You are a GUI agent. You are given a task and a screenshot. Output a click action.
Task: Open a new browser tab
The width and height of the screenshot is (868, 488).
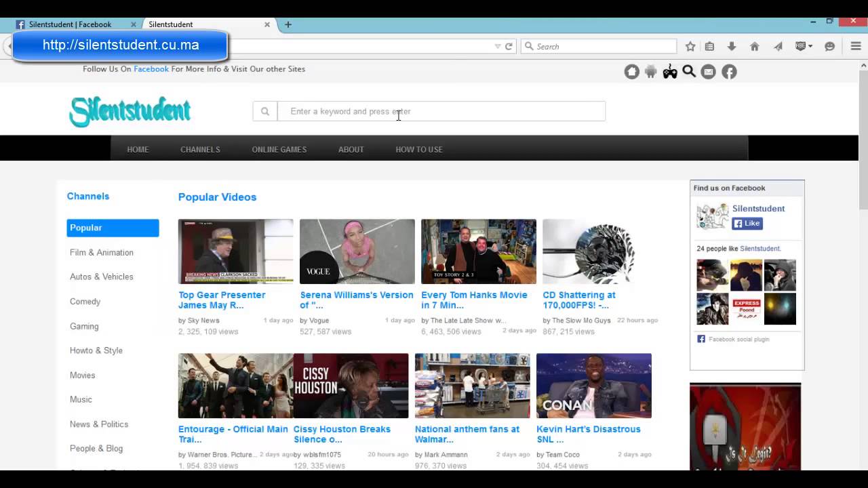pyautogui.click(x=288, y=24)
